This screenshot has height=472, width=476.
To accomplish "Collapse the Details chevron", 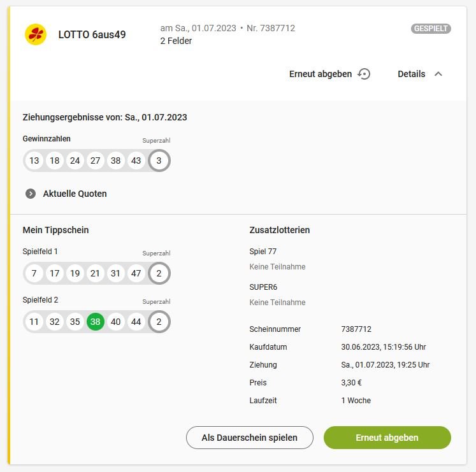I will 438,74.
